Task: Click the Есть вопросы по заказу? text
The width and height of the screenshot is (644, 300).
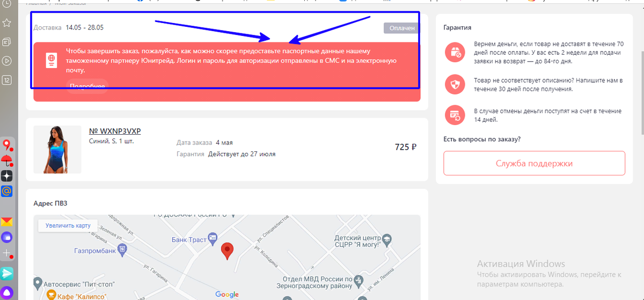Action: point(482,140)
